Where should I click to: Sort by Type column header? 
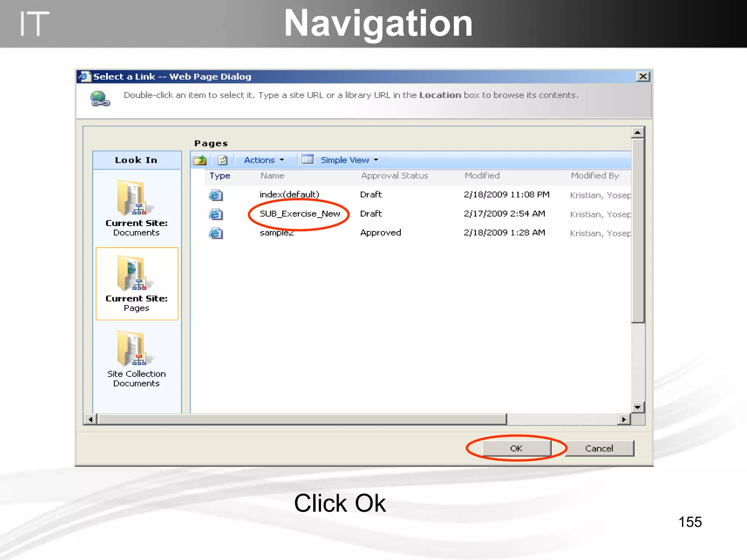point(220,176)
